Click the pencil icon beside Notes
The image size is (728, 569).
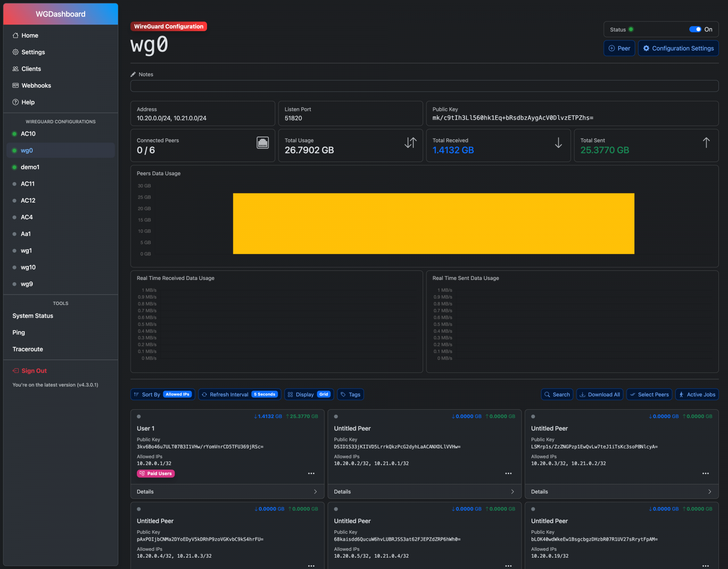click(133, 74)
